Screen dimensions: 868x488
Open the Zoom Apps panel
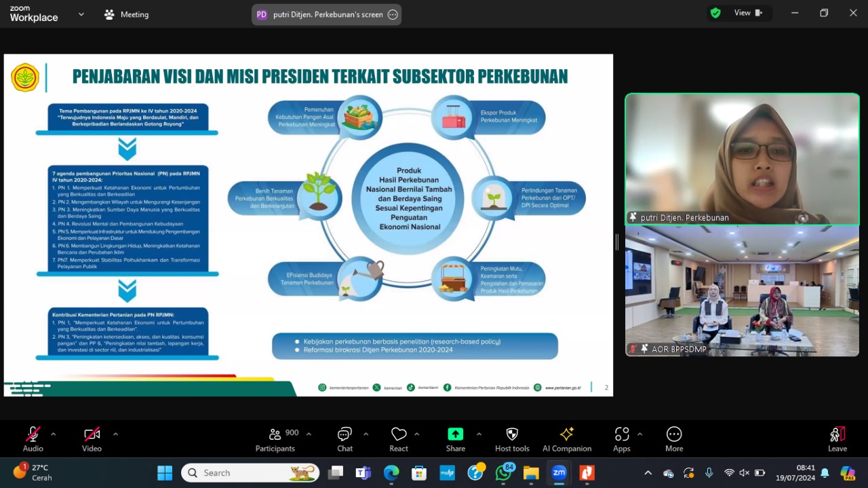(621, 438)
